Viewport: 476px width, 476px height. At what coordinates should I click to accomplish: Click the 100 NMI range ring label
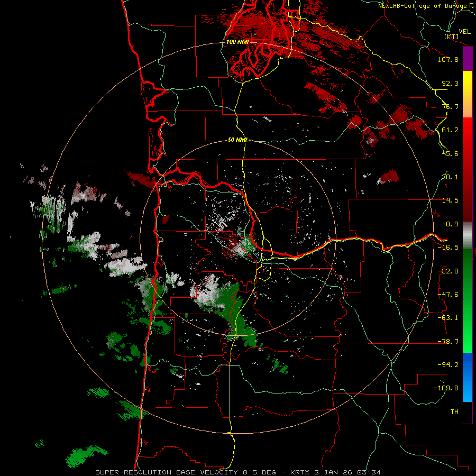[237, 42]
